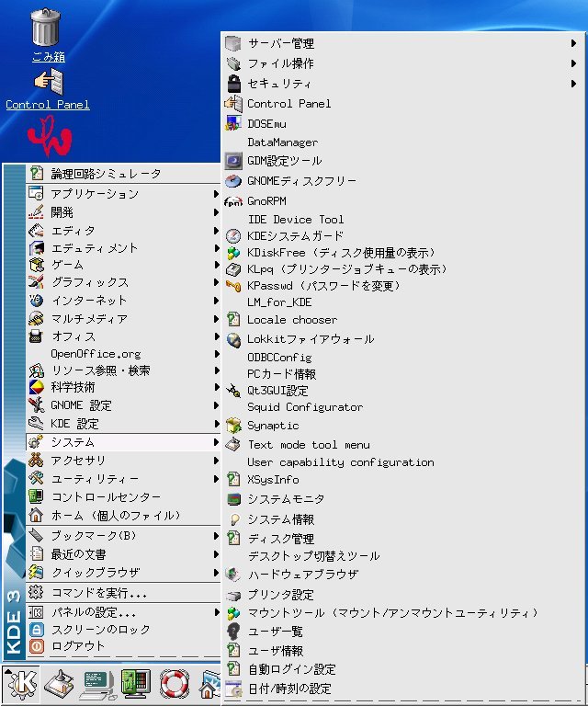
Task: Expand the 開発 submenu arrow
Action: point(216,212)
